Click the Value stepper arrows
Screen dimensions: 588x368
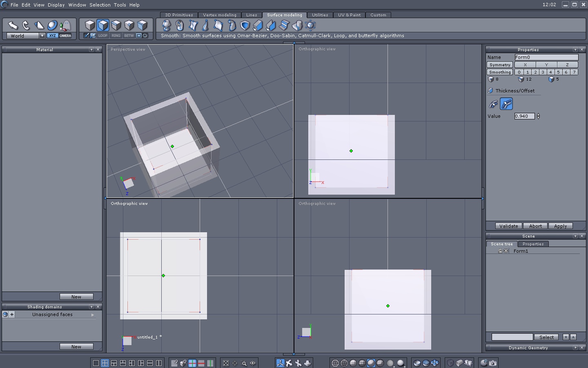click(538, 116)
